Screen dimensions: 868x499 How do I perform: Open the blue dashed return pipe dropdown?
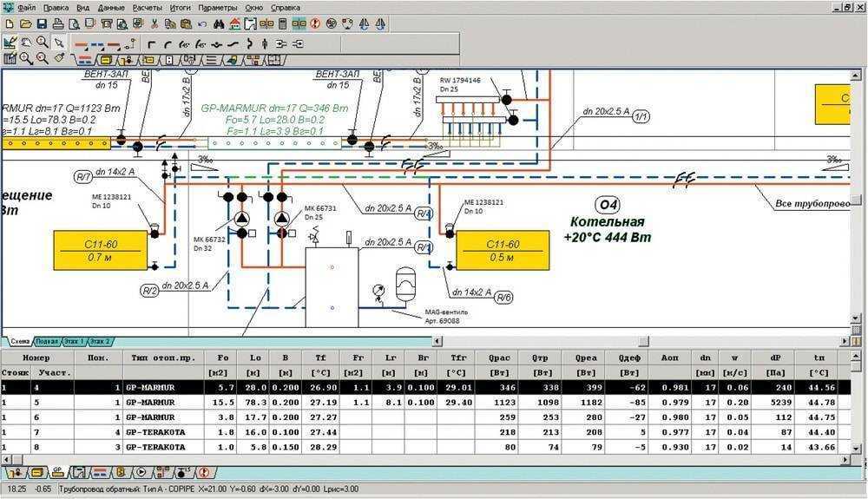click(99, 43)
